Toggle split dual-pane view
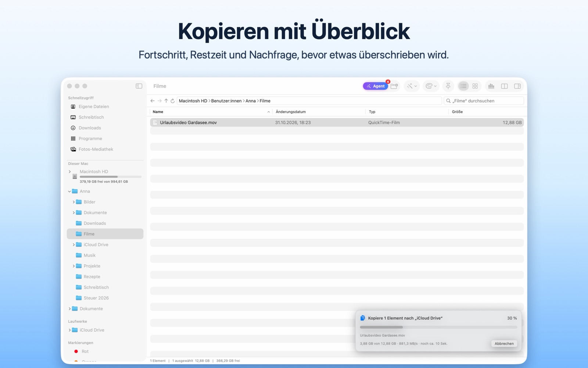This screenshot has width=588, height=368. (x=505, y=86)
